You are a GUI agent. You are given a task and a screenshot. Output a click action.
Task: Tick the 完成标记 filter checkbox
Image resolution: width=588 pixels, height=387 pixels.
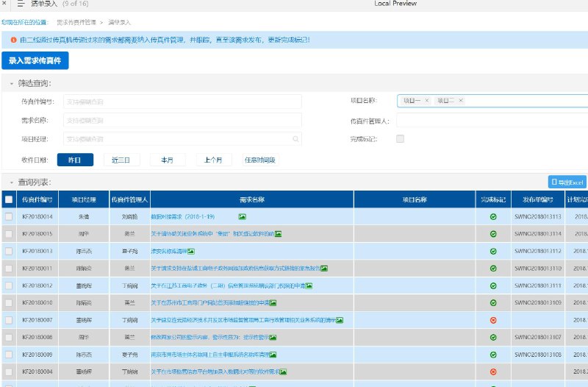click(x=400, y=139)
